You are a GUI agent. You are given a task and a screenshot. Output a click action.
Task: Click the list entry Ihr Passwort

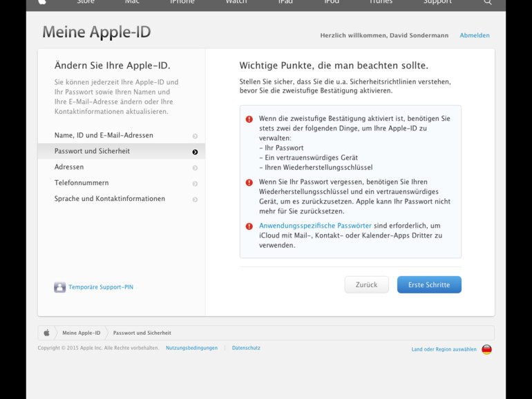pyautogui.click(x=281, y=148)
